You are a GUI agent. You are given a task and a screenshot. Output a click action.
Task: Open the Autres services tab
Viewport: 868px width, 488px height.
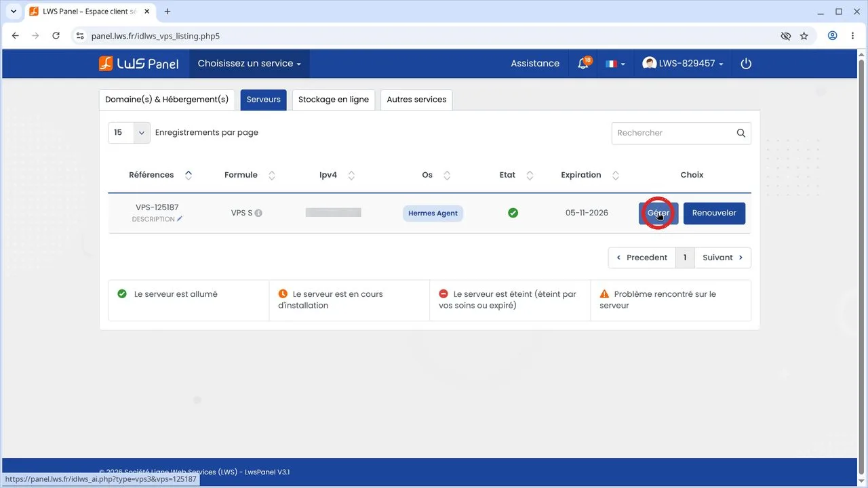[416, 100]
